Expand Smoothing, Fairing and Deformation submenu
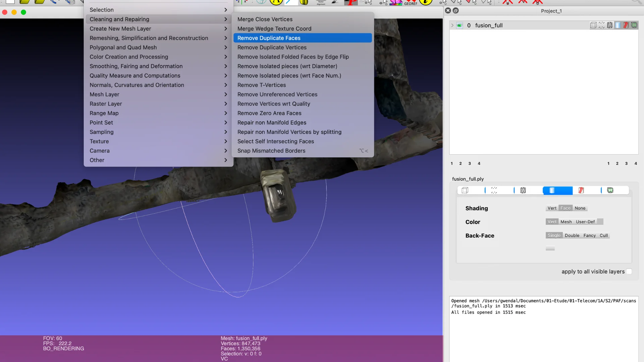 [x=158, y=66]
